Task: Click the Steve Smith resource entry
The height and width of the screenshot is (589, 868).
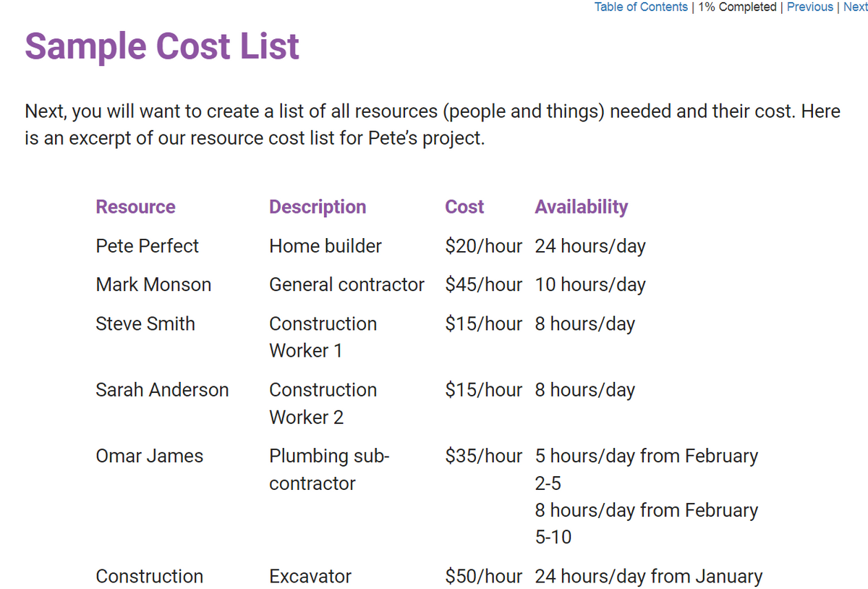Action: (145, 323)
